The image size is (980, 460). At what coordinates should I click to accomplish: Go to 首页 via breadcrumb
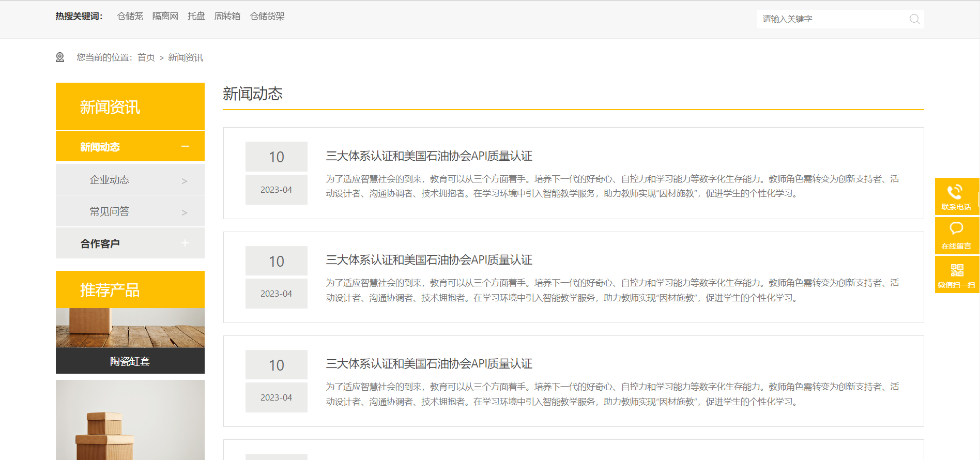[146, 57]
